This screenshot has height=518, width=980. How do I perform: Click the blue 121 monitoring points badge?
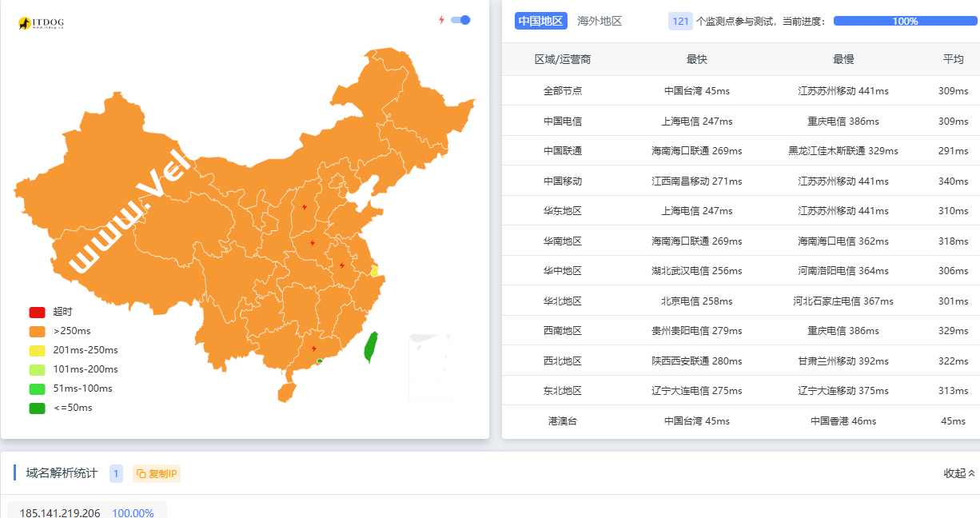pyautogui.click(x=680, y=21)
